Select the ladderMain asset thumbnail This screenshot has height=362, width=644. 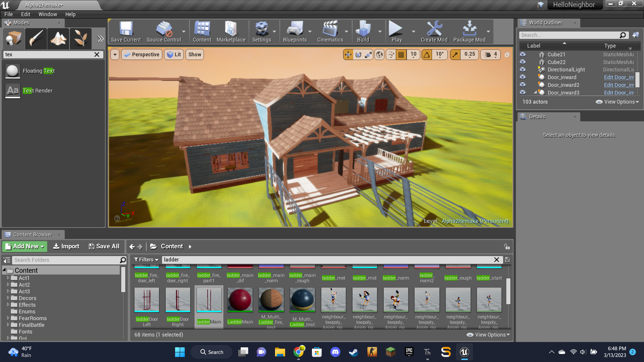point(209,300)
